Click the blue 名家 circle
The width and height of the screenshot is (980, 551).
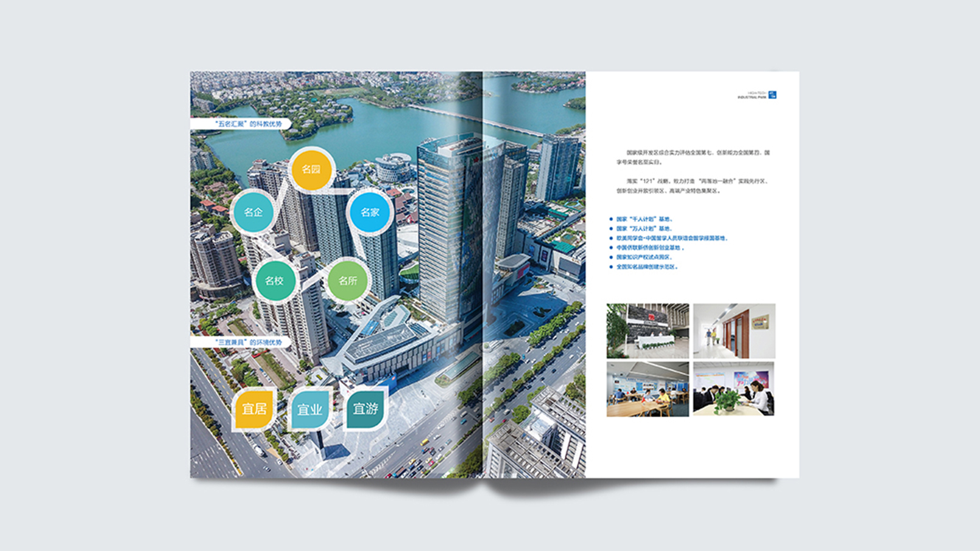coord(370,212)
